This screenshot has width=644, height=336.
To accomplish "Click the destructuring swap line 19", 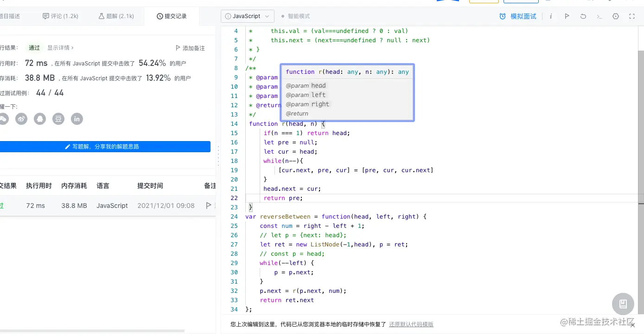I will (x=356, y=170).
